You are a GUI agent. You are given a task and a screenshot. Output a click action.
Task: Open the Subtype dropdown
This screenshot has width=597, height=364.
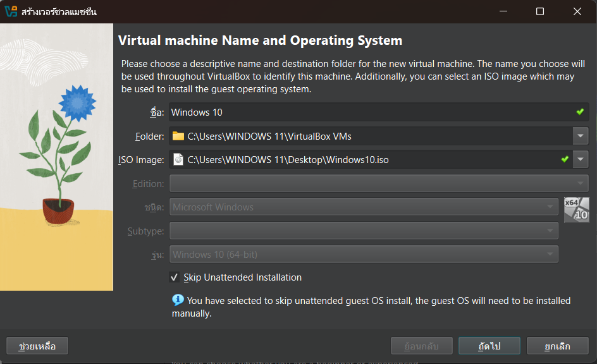pos(364,231)
